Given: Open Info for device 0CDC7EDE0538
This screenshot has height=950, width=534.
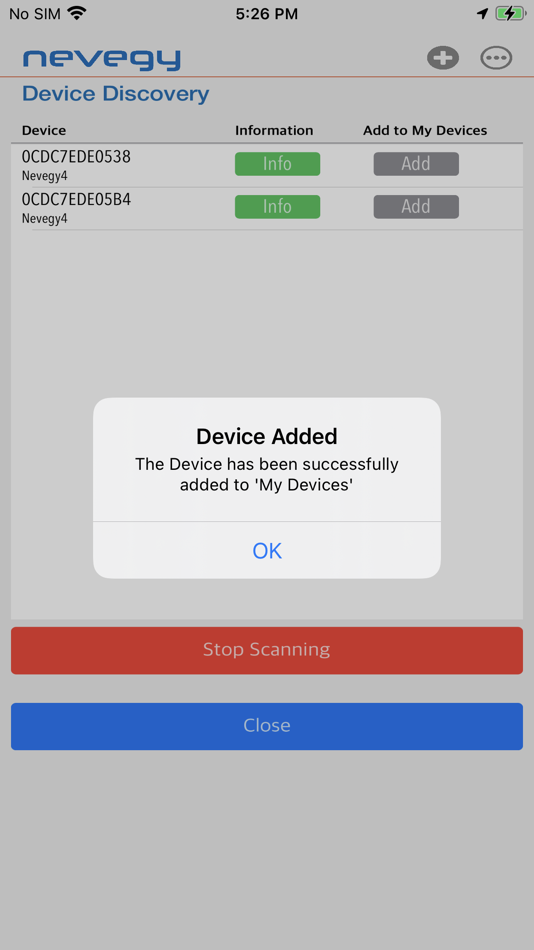Looking at the screenshot, I should [278, 164].
